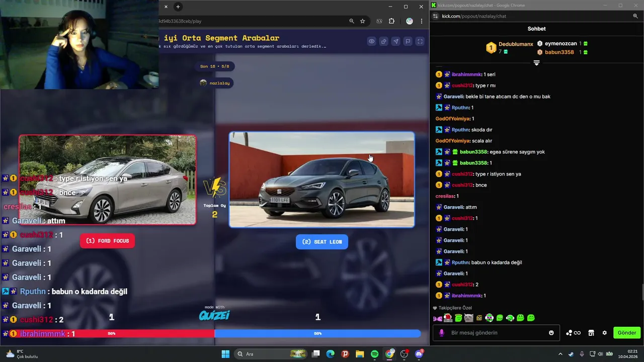Open Dedublumanx top gifter name
Screen dimensions: 644x362
click(x=516, y=44)
